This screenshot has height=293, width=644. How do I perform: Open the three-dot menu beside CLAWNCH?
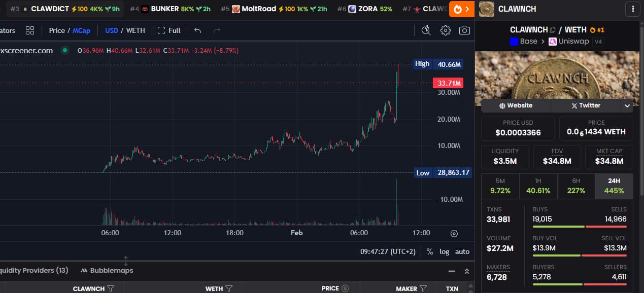point(632,9)
